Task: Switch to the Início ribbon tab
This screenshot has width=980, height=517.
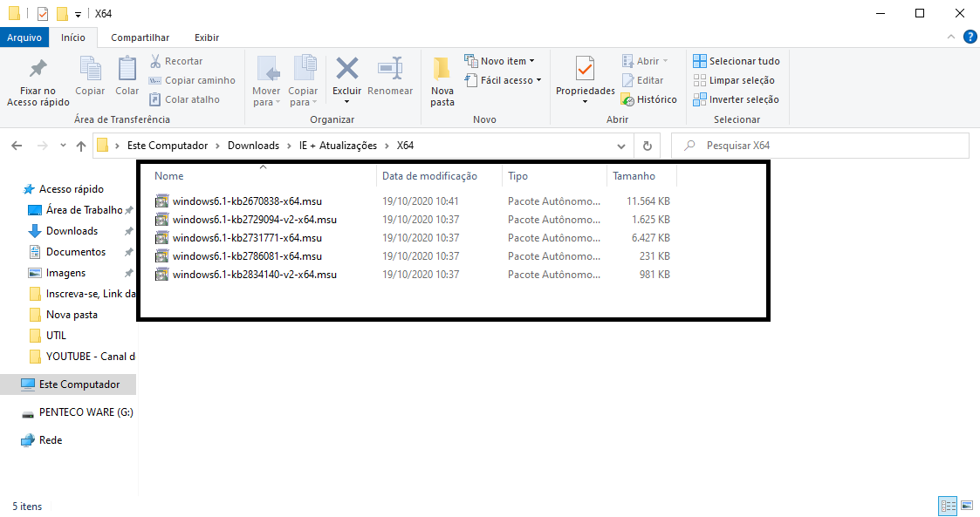Action: coord(73,37)
